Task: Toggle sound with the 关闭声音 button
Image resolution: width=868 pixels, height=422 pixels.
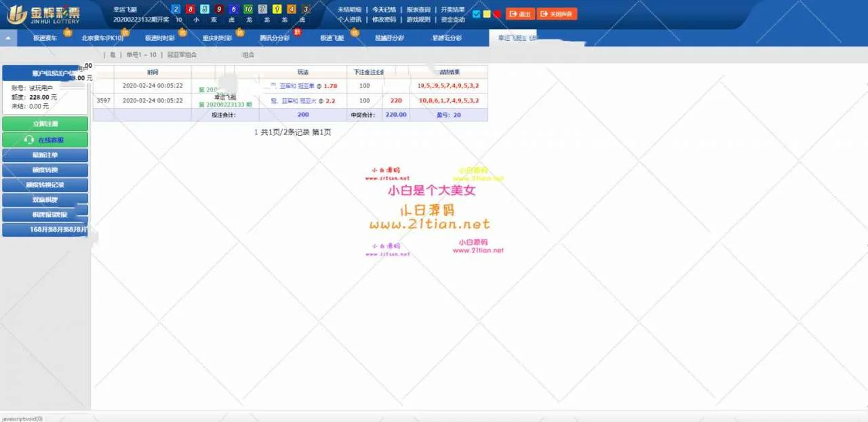Action: (x=557, y=14)
